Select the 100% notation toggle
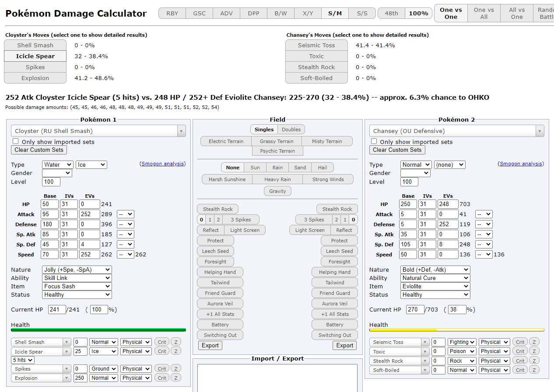This screenshot has height=392, width=554. click(418, 13)
